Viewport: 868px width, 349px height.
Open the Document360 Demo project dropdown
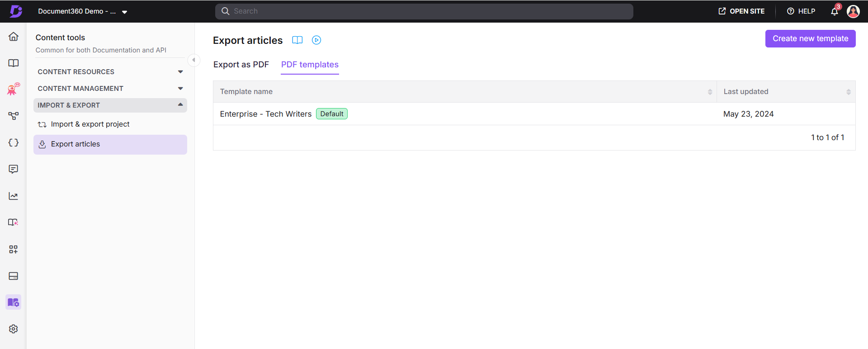click(83, 11)
